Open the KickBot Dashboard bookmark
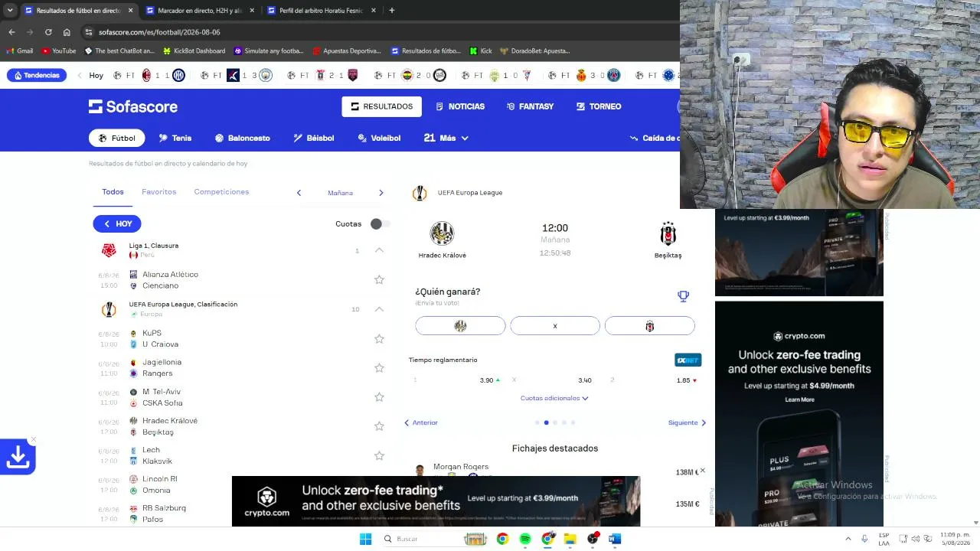 [194, 51]
